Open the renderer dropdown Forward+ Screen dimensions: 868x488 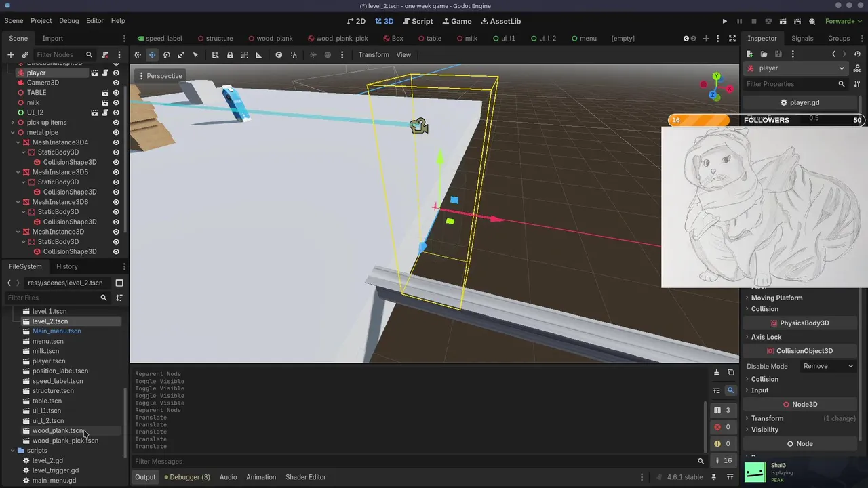(x=844, y=21)
